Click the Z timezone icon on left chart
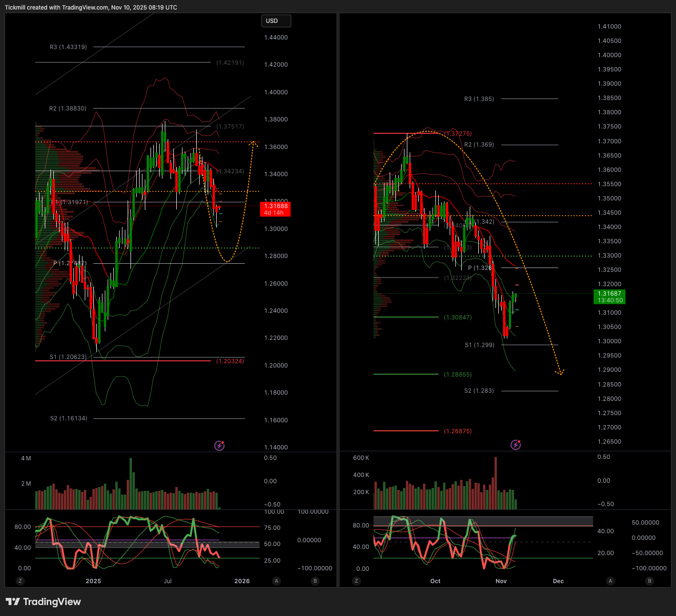676x616 pixels. (x=20, y=581)
